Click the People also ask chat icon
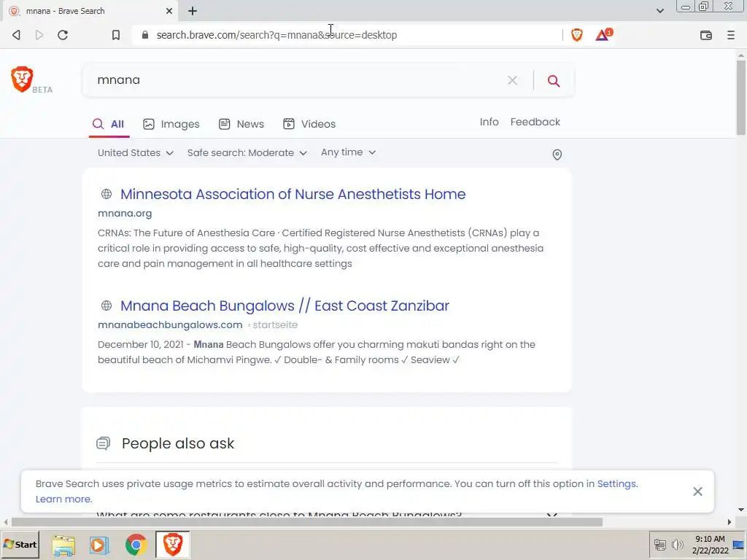Image resolution: width=747 pixels, height=560 pixels. [x=103, y=443]
